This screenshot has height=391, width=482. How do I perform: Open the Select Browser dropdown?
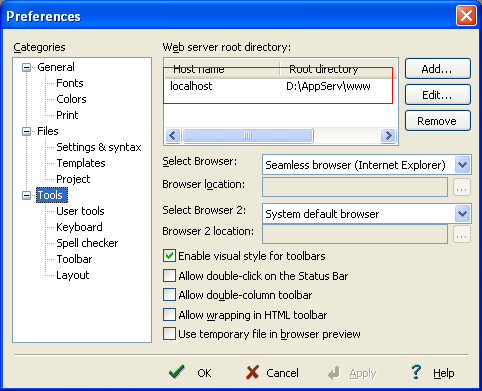tap(463, 165)
